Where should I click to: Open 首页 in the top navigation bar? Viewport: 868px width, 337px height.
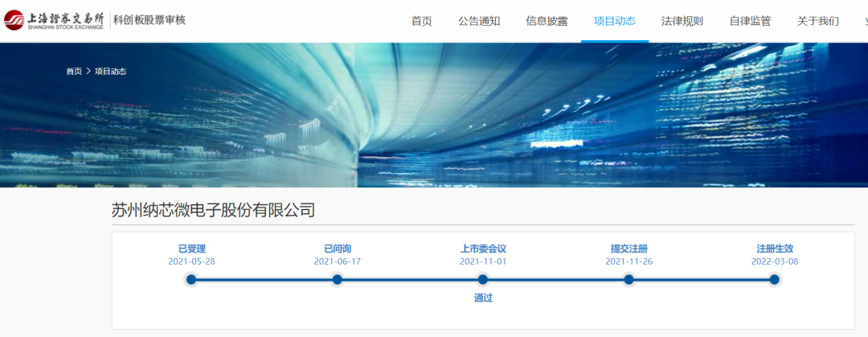coord(421,21)
